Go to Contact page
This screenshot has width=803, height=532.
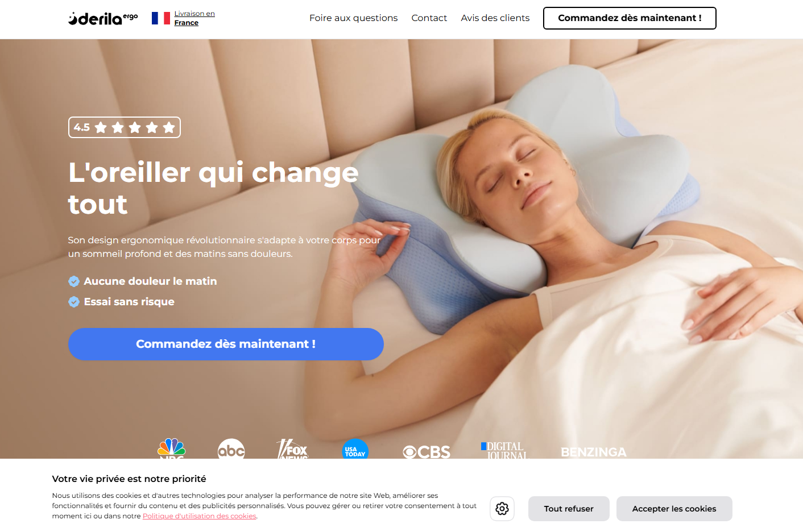[x=429, y=18]
